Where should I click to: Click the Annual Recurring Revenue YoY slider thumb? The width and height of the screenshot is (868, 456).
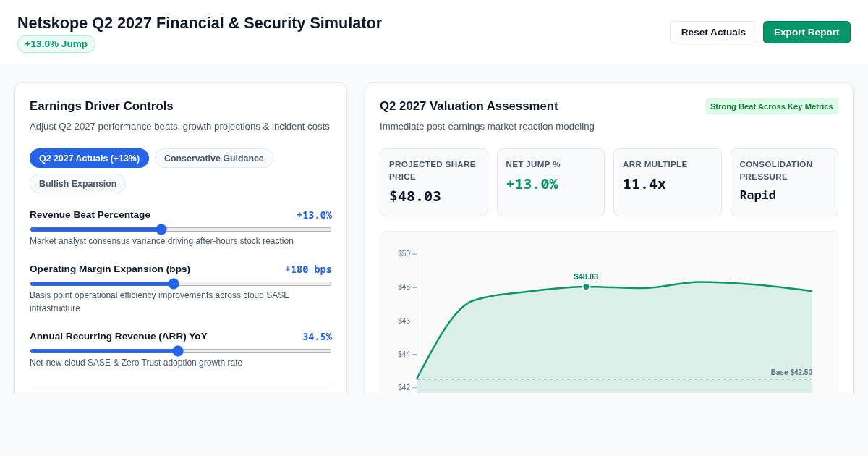click(178, 351)
